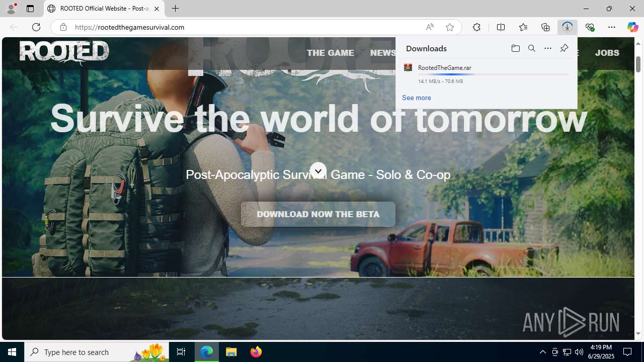Screen dimensions: 644x362
Task: Open the Extensions puzzle icon
Action: 476,27
